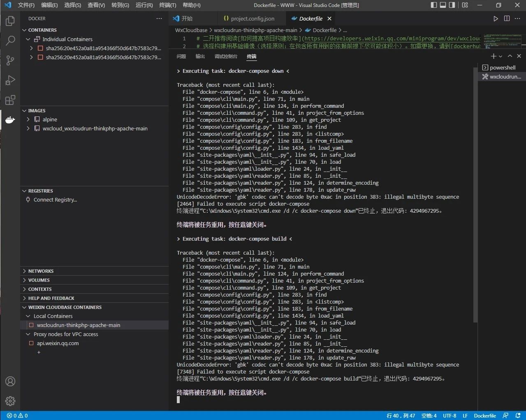This screenshot has width=526, height=420.
Task: Run the Dockerfile with the play icon
Action: click(496, 19)
